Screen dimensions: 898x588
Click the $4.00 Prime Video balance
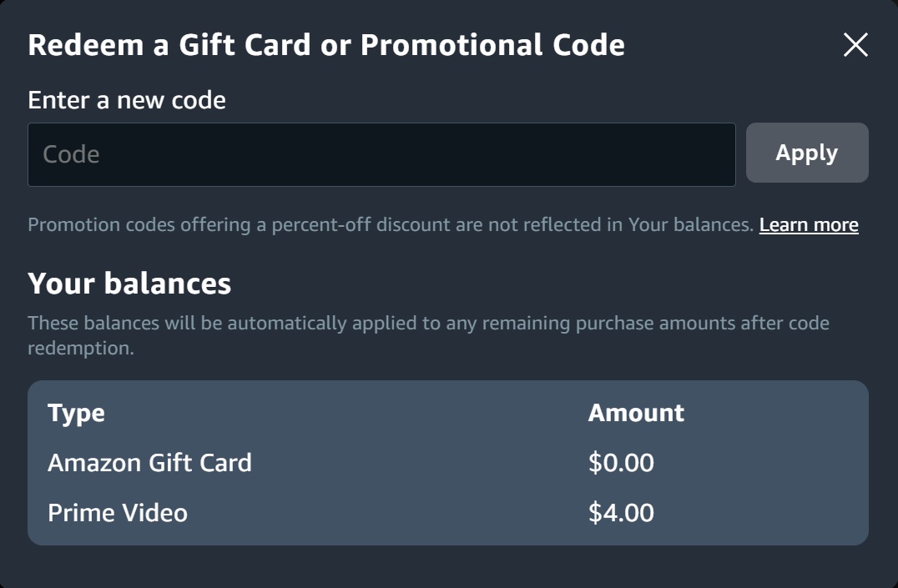click(621, 512)
